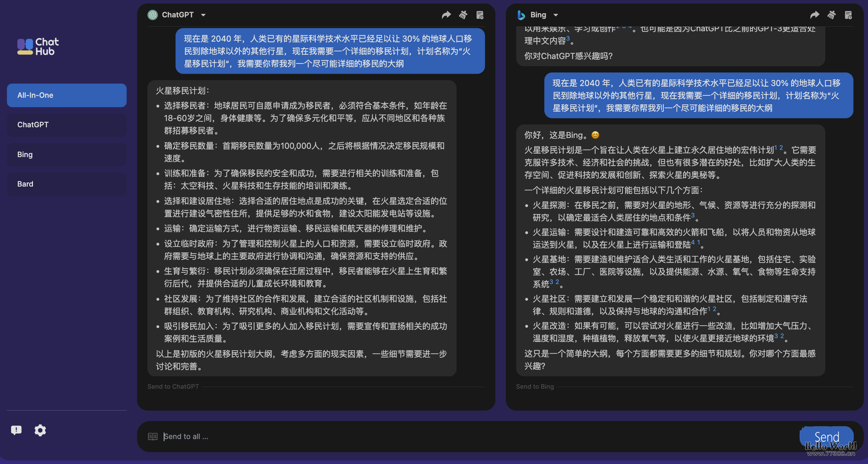The width and height of the screenshot is (868, 464).
Task: Share the Bing conversation
Action: (x=815, y=15)
